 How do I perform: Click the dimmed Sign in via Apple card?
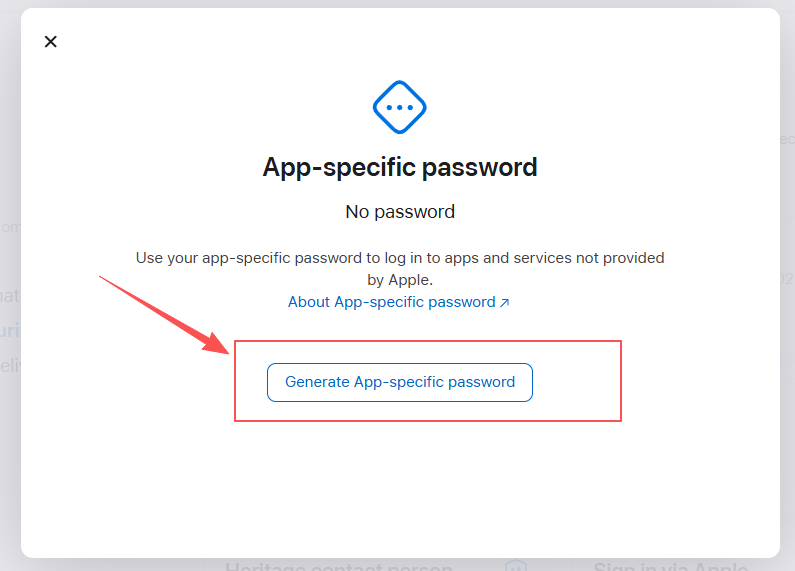[x=670, y=565]
